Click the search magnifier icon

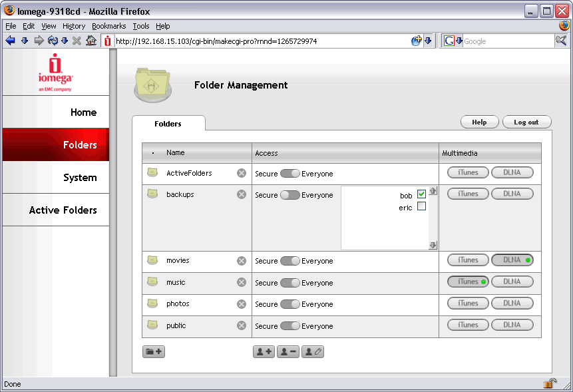[560, 41]
